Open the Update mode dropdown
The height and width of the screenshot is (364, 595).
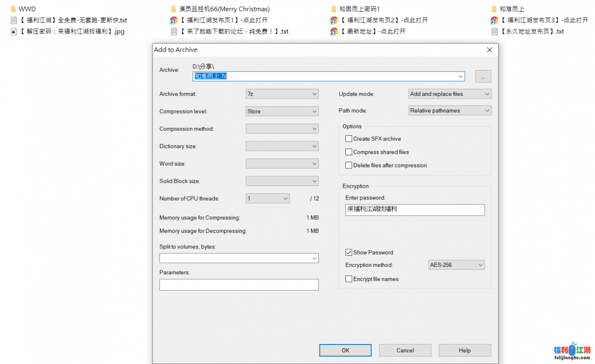click(450, 94)
